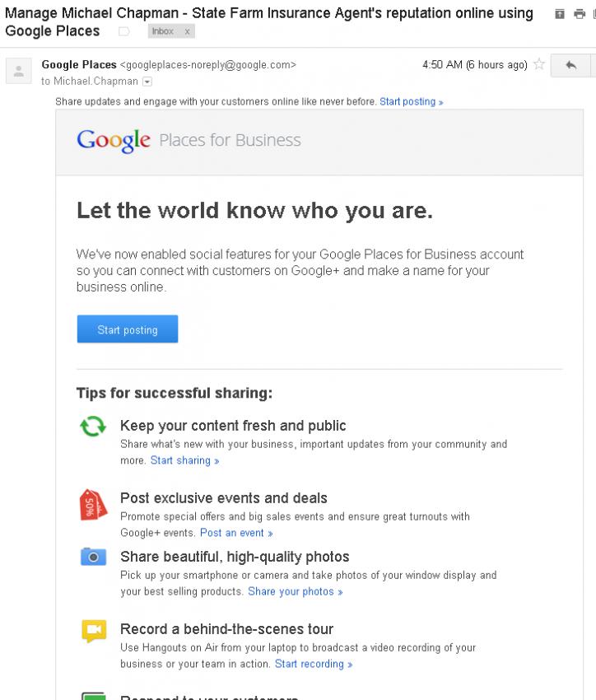Expand recipient details arrow next to Michael.Chapman
This screenshot has height=700, width=596.
pos(147,82)
